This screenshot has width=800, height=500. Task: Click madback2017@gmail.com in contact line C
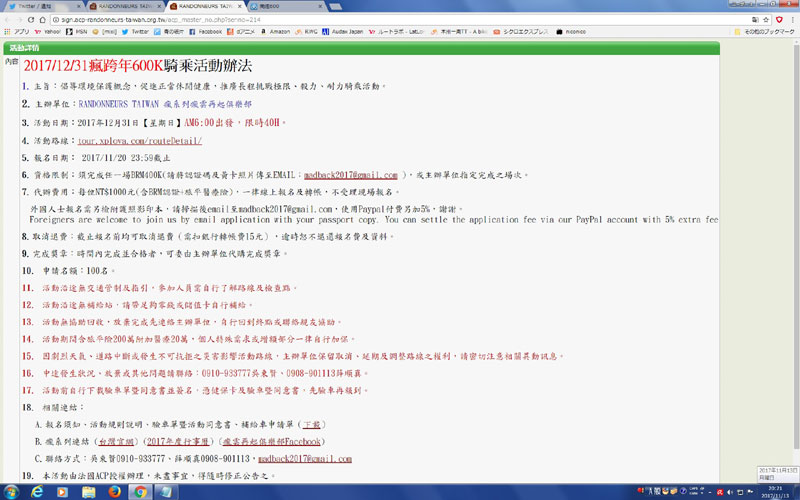(305, 459)
